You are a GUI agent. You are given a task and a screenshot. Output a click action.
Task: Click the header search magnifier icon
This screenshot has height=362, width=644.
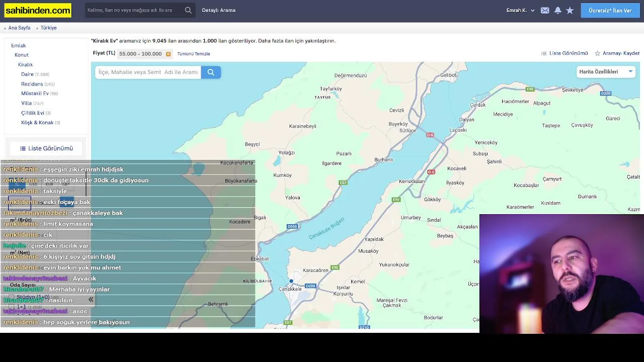[188, 10]
